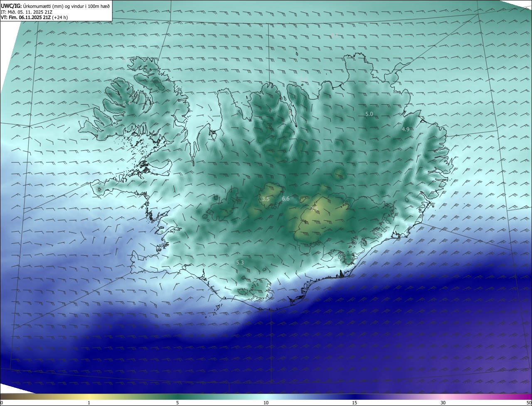Click the 6.6 value on the map
The height and width of the screenshot is (406, 532).
(x=286, y=199)
